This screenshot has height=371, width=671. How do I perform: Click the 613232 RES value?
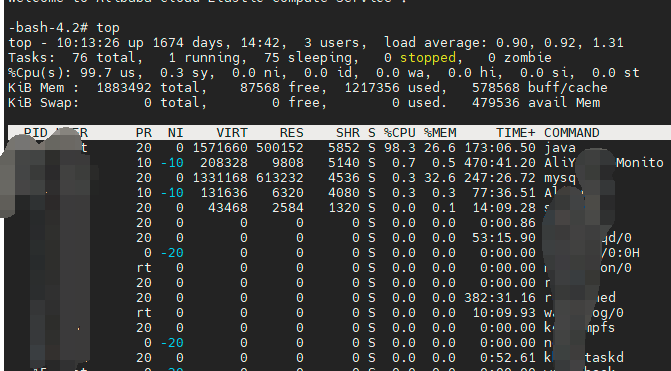pyautogui.click(x=279, y=178)
